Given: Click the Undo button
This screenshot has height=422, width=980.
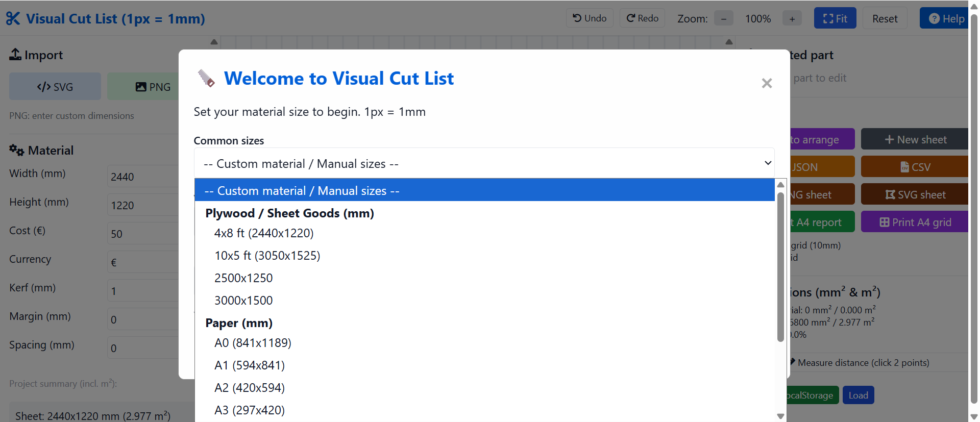Looking at the screenshot, I should (590, 18).
